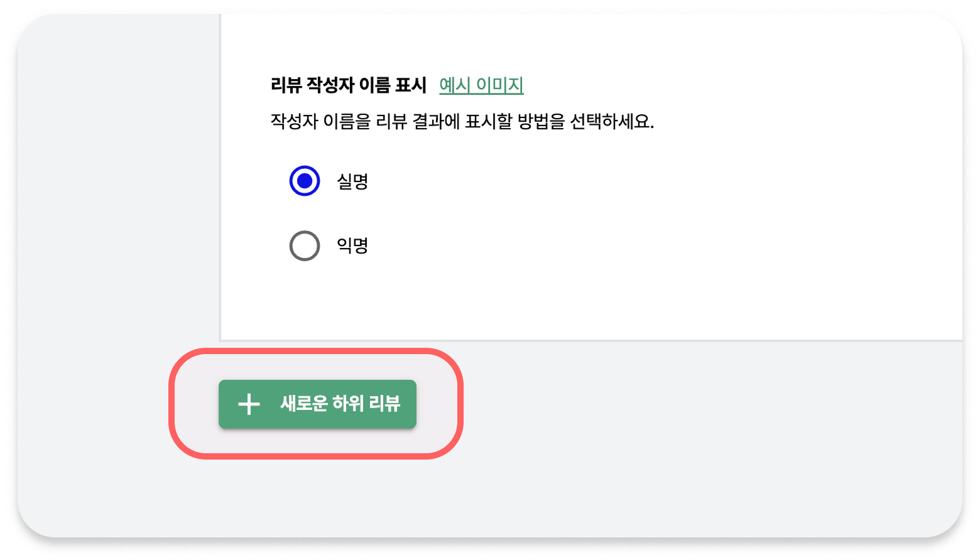
Task: Select the 익명 radio button
Action: [305, 245]
